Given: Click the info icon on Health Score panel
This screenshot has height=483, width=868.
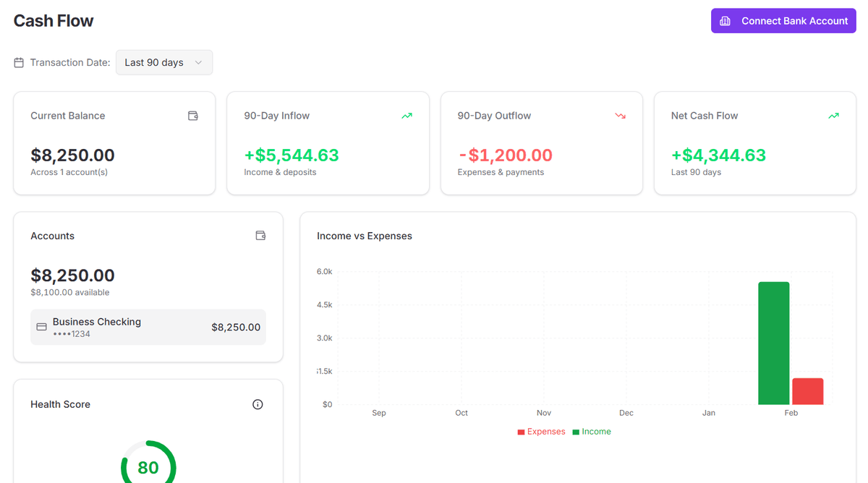Looking at the screenshot, I should (x=258, y=404).
